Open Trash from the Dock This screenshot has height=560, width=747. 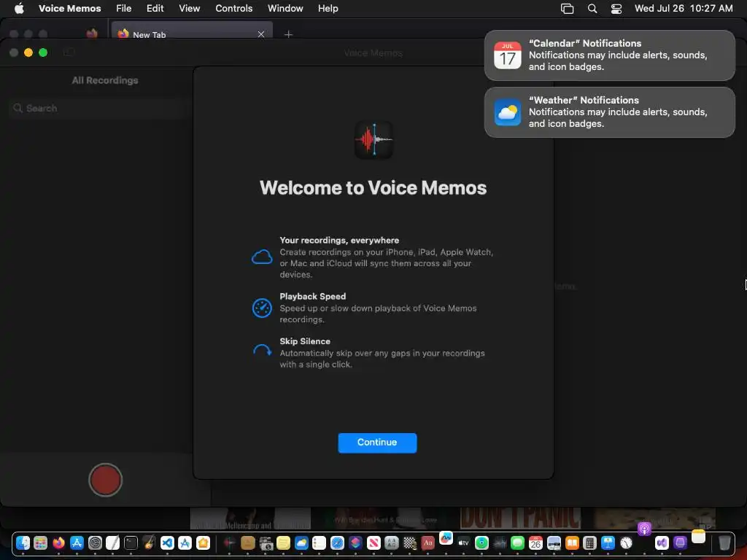pos(724,542)
